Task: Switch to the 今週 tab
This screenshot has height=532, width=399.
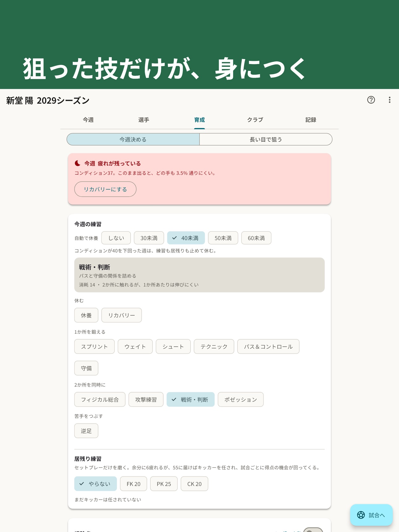Action: 88,120
